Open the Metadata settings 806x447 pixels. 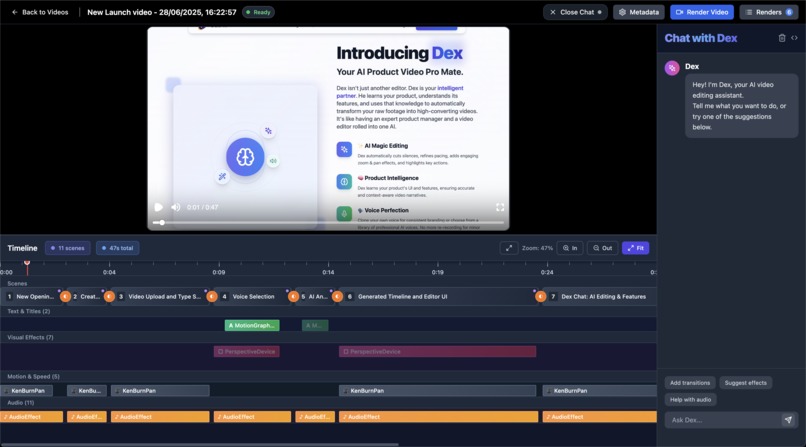(638, 12)
